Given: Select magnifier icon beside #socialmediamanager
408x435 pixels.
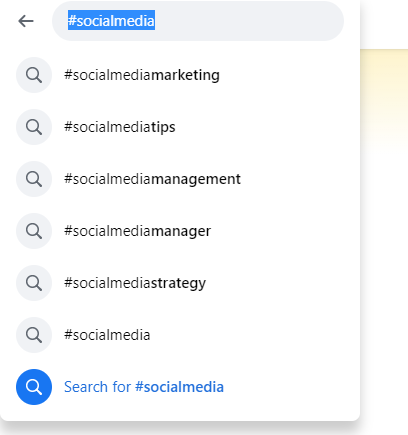Looking at the screenshot, I should click(x=34, y=231).
